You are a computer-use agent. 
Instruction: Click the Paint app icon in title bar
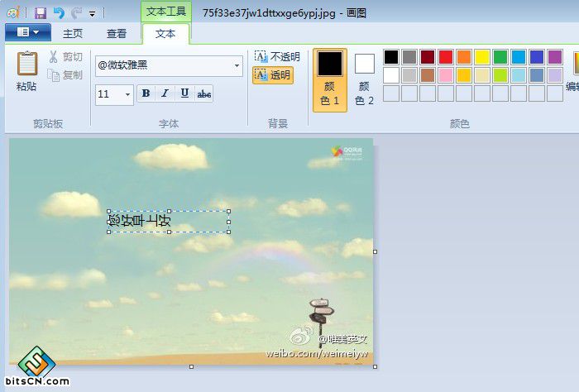click(13, 13)
